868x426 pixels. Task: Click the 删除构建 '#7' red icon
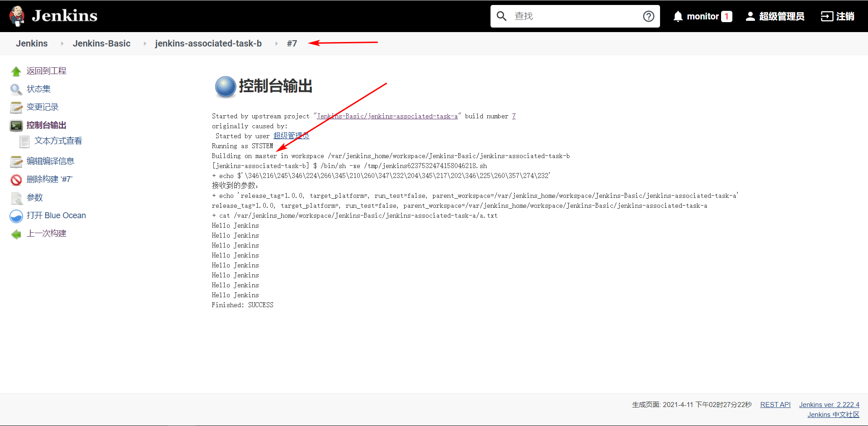[15, 179]
